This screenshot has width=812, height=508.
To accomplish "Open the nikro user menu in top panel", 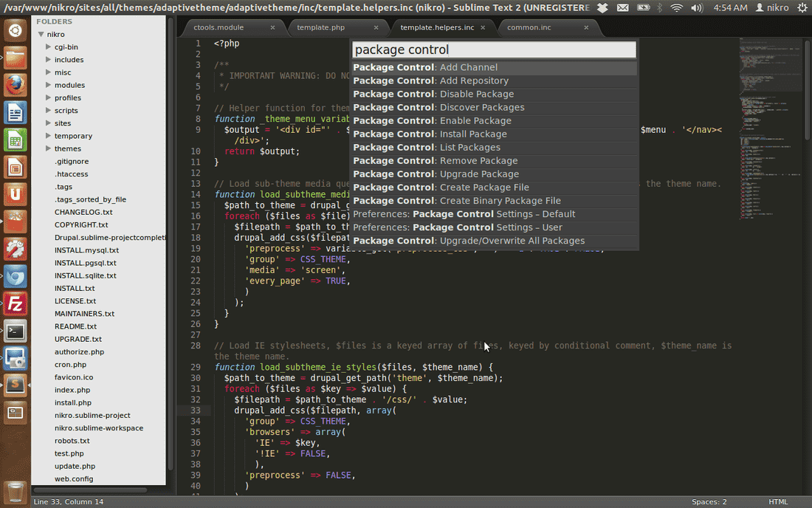I will [772, 8].
